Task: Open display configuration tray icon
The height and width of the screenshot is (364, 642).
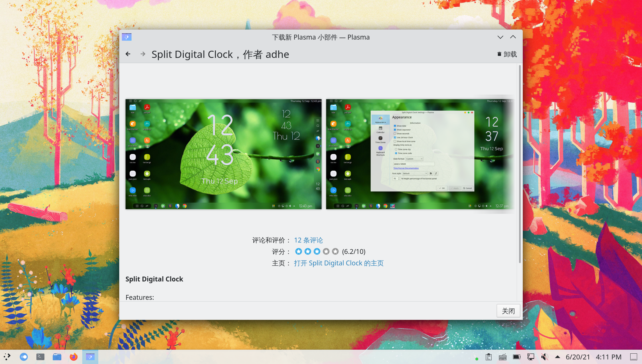Action: point(531,357)
